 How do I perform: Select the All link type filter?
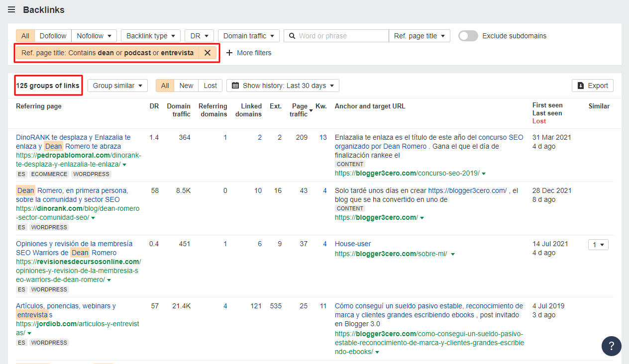[25, 36]
